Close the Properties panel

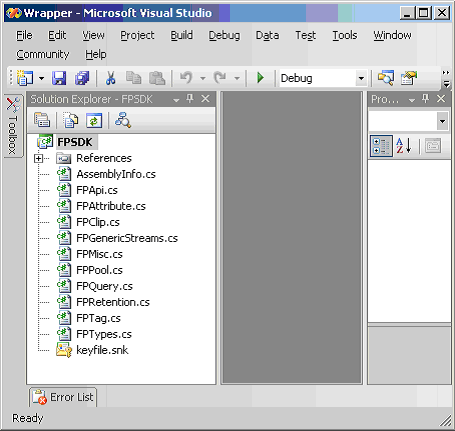tap(441, 99)
